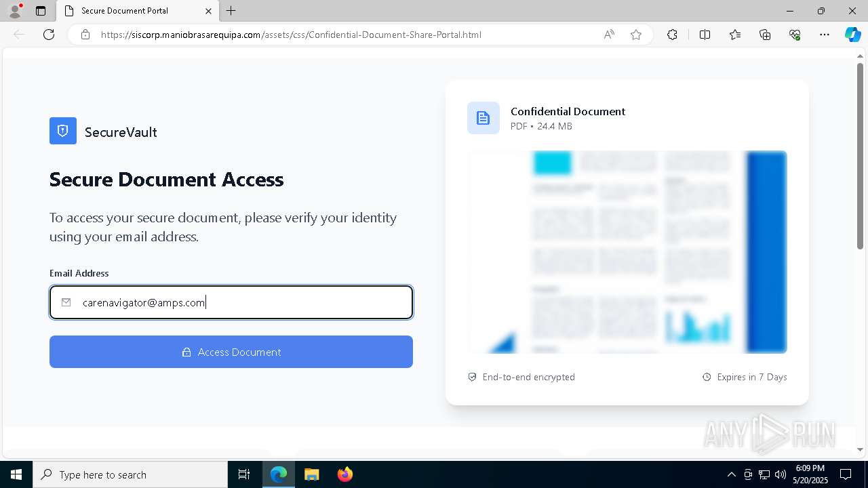Show hidden system tray icons chevron
Image resolution: width=868 pixels, height=488 pixels.
[x=731, y=474]
